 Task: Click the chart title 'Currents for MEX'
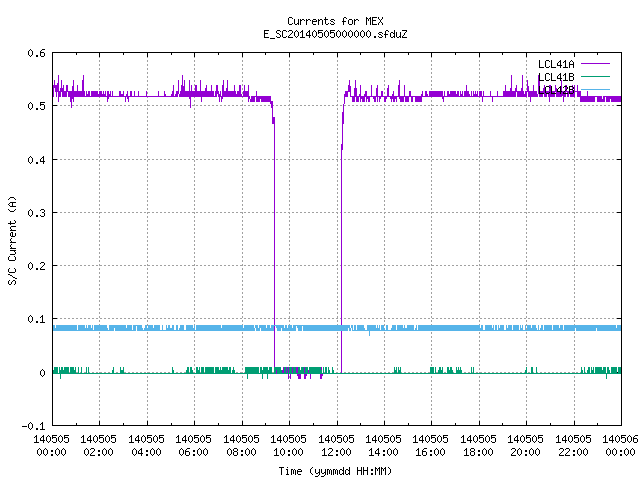coord(335,21)
